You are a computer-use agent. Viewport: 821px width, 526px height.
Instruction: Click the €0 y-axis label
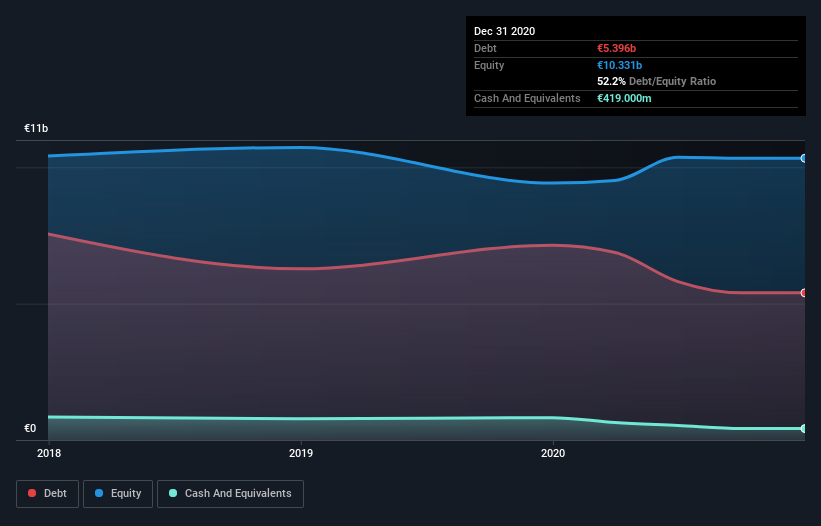click(x=30, y=428)
